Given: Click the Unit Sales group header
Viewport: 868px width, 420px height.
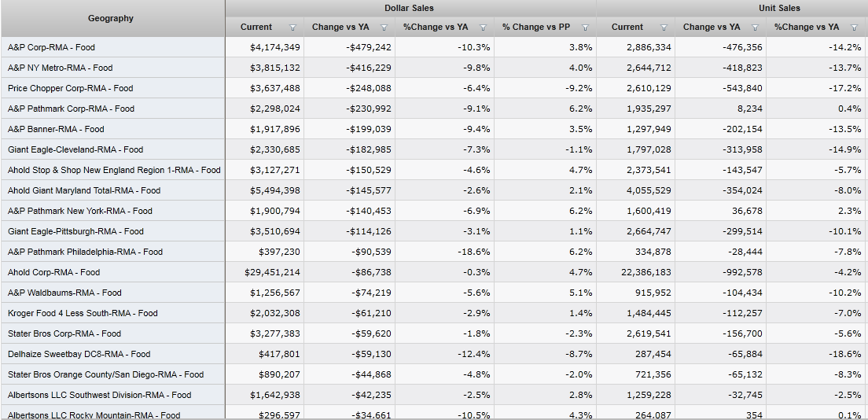Looking at the screenshot, I should pyautogui.click(x=779, y=8).
